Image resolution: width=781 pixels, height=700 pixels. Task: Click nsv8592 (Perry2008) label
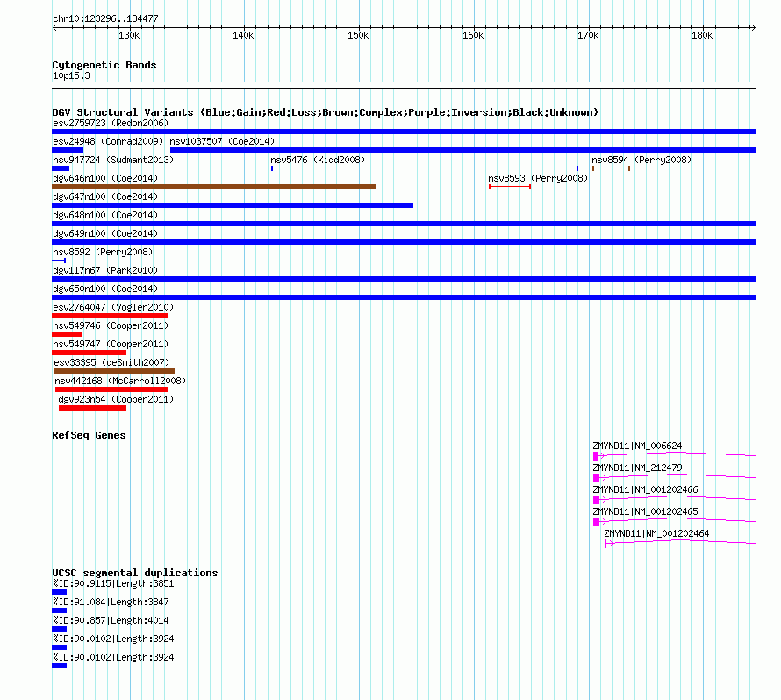tap(103, 252)
